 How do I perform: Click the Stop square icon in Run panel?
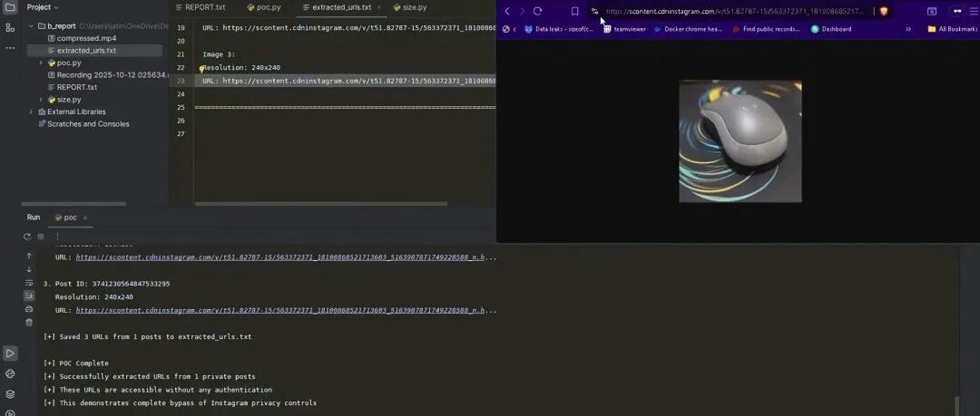(41, 237)
